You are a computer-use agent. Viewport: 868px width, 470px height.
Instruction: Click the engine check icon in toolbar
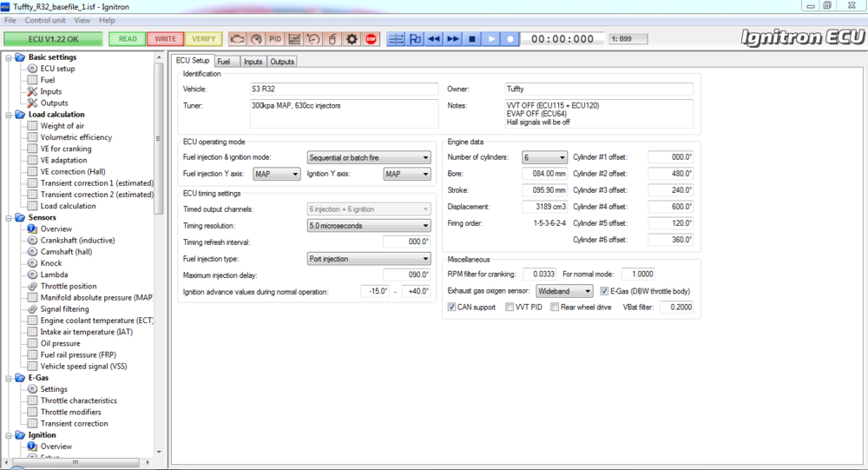tap(237, 39)
